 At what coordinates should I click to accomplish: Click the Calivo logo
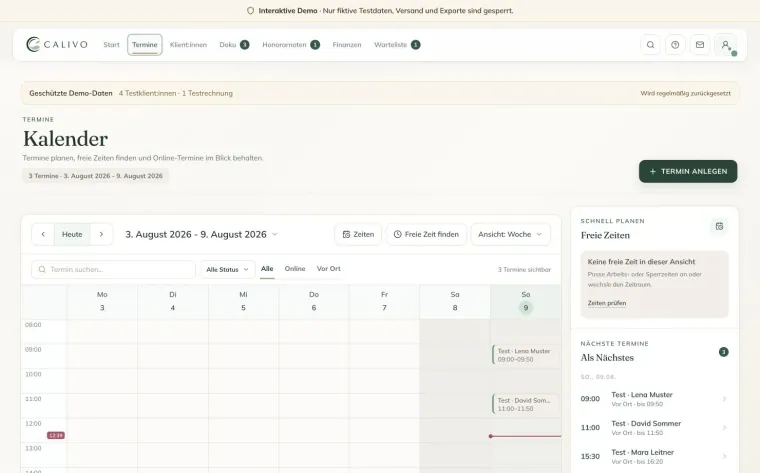point(57,45)
